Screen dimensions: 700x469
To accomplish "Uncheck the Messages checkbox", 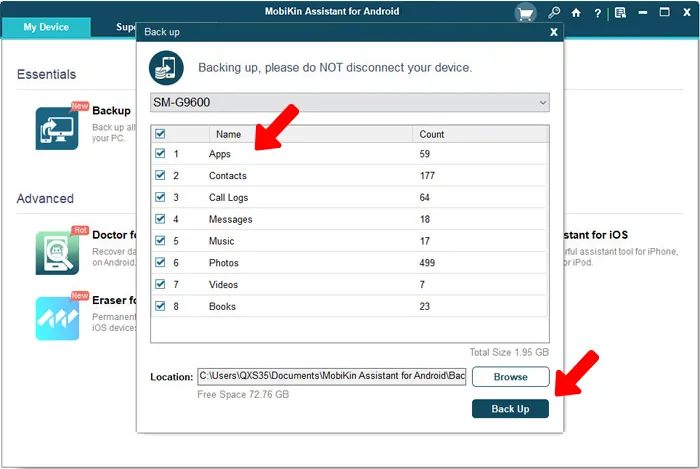I will click(160, 219).
